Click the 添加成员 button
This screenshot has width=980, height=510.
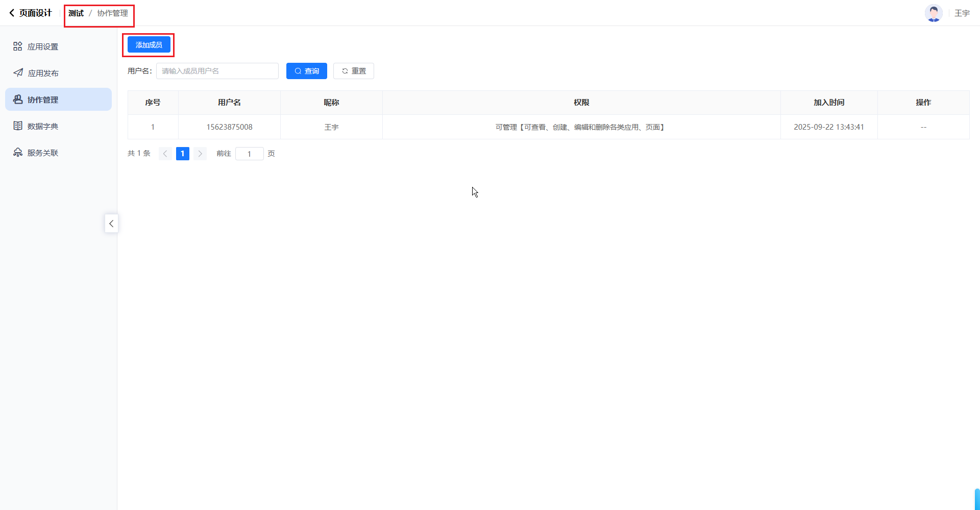point(149,45)
